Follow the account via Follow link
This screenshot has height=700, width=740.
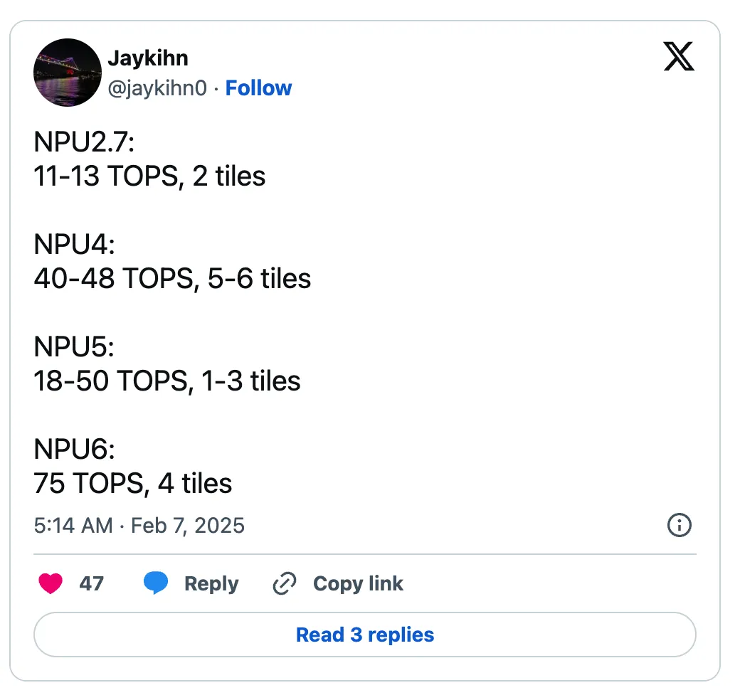point(258,88)
